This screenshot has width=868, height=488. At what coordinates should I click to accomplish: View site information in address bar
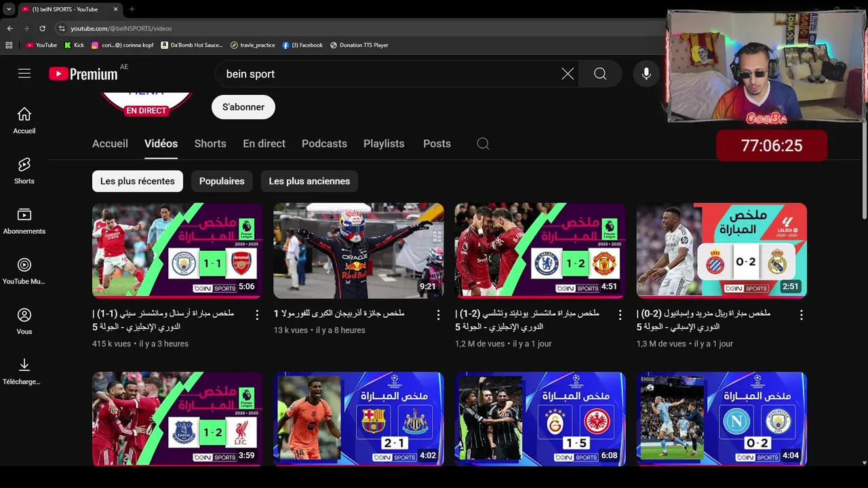(x=62, y=28)
